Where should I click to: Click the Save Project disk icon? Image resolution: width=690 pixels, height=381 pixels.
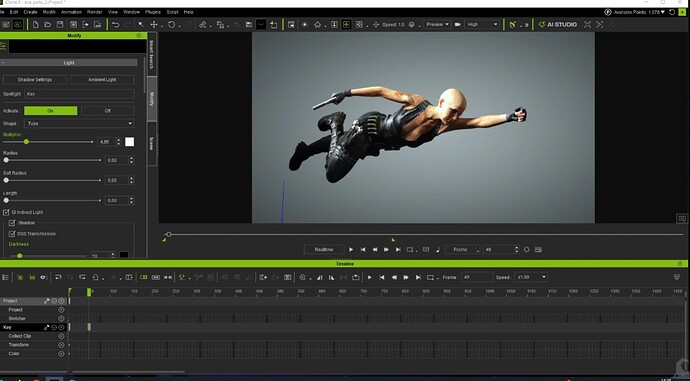pos(60,25)
